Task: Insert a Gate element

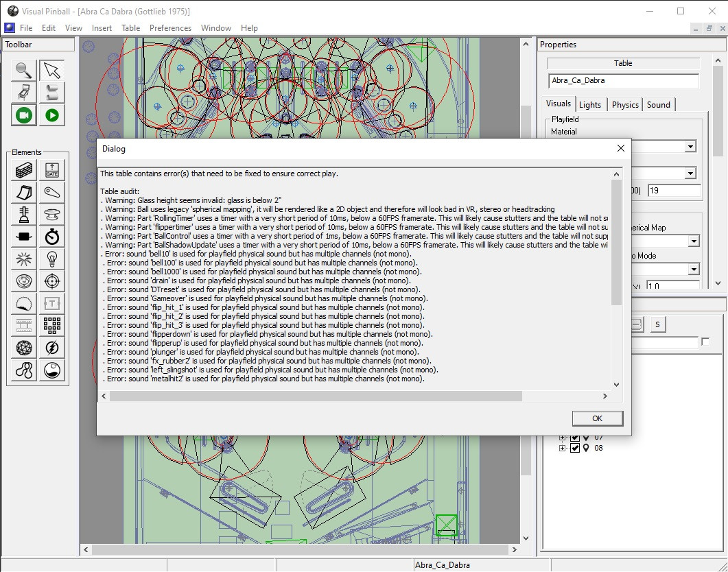Action: pyautogui.click(x=51, y=170)
